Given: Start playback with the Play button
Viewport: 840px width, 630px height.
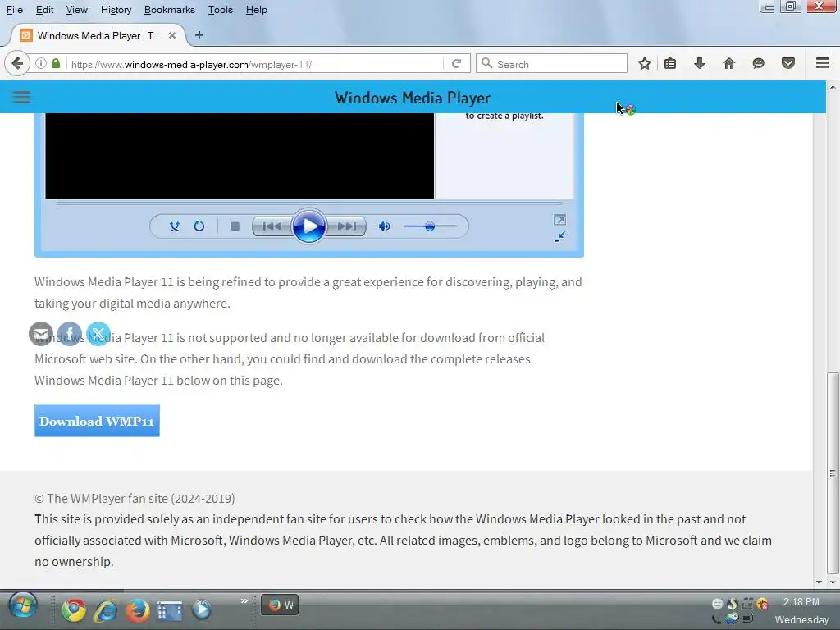Looking at the screenshot, I should [x=309, y=226].
